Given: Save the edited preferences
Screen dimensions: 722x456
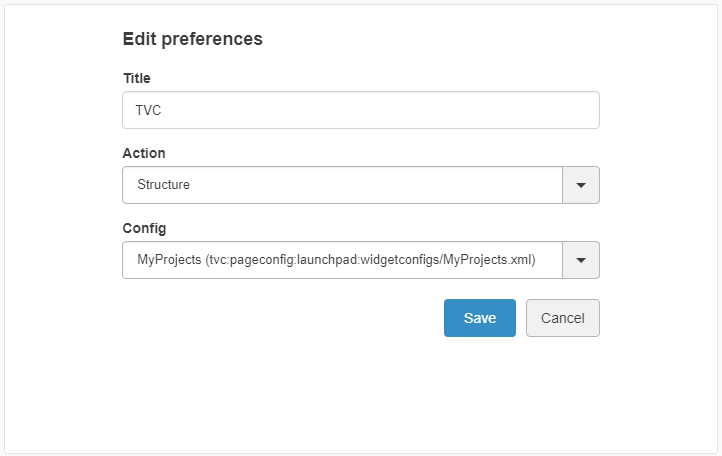Looking at the screenshot, I should coord(480,318).
